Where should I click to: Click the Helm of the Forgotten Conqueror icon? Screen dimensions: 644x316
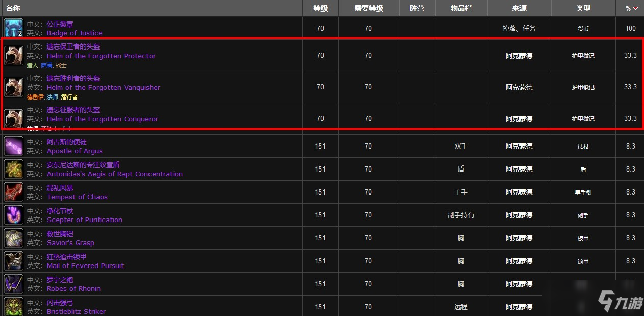(x=14, y=119)
